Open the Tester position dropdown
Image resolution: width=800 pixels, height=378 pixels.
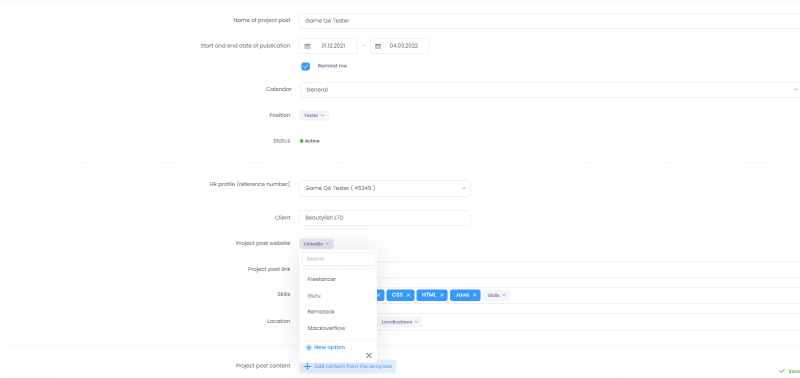click(314, 115)
